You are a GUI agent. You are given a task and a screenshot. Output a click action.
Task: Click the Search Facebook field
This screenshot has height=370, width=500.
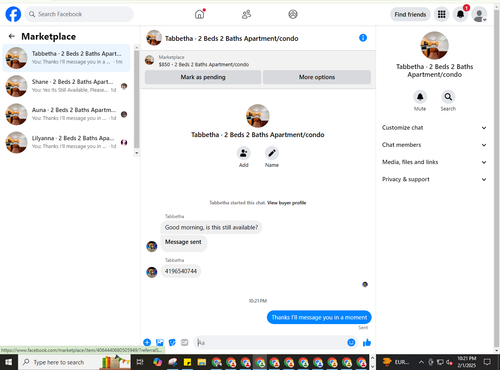(79, 14)
